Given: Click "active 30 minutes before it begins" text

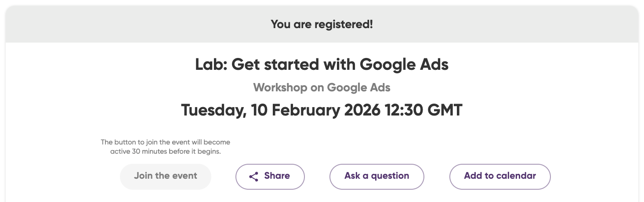Looking at the screenshot, I should [x=165, y=152].
